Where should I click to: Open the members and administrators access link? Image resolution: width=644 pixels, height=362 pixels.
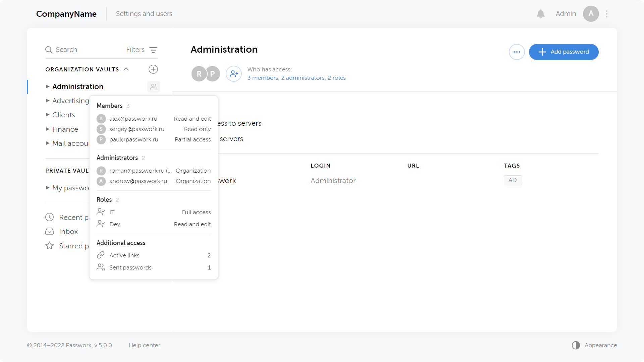[x=296, y=78]
